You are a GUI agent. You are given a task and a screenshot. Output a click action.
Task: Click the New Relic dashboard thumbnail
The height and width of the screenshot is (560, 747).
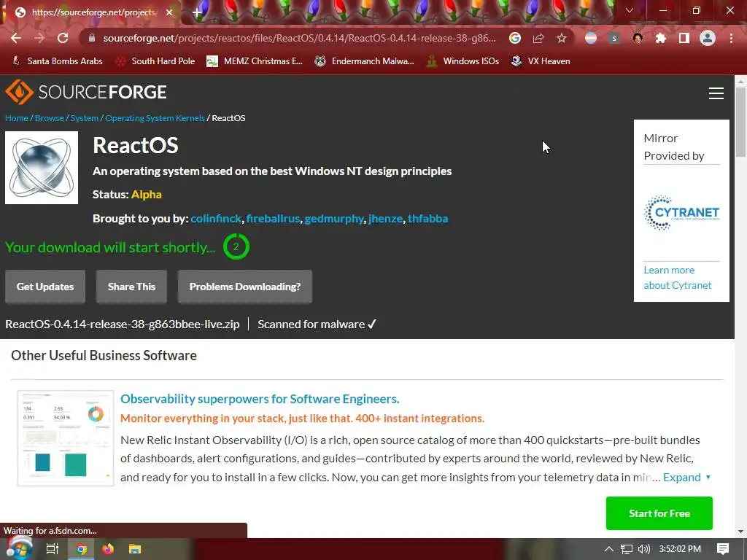[66, 438]
